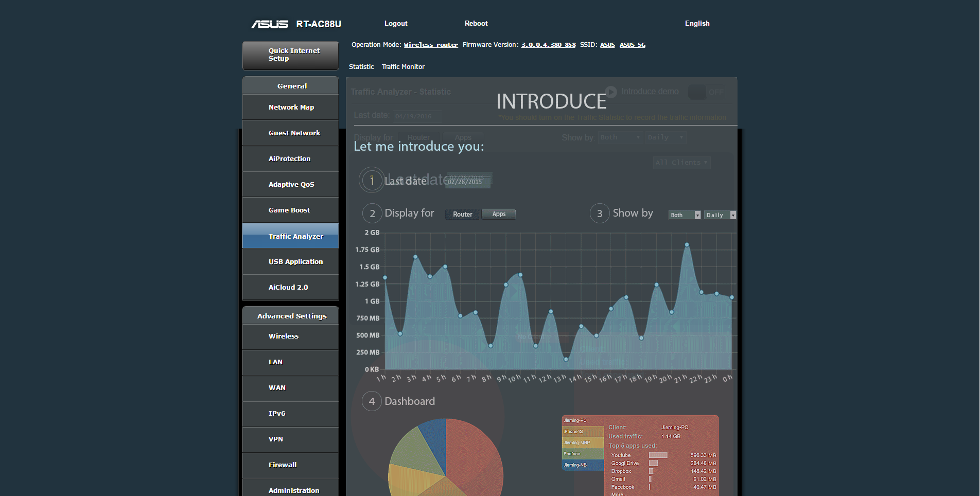Open Firewall under Advanced Settings

291,465
